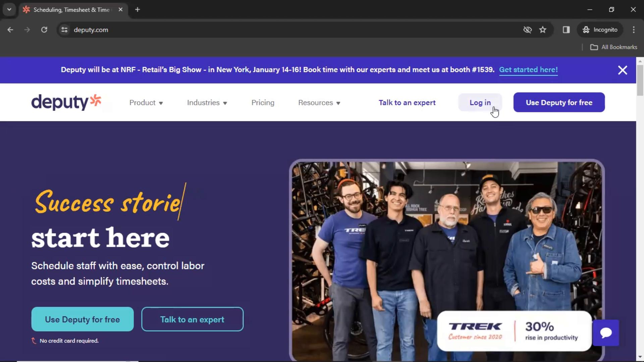Screen dimensions: 644x362
Task: Click the browser back navigation arrow
Action: click(x=10, y=29)
